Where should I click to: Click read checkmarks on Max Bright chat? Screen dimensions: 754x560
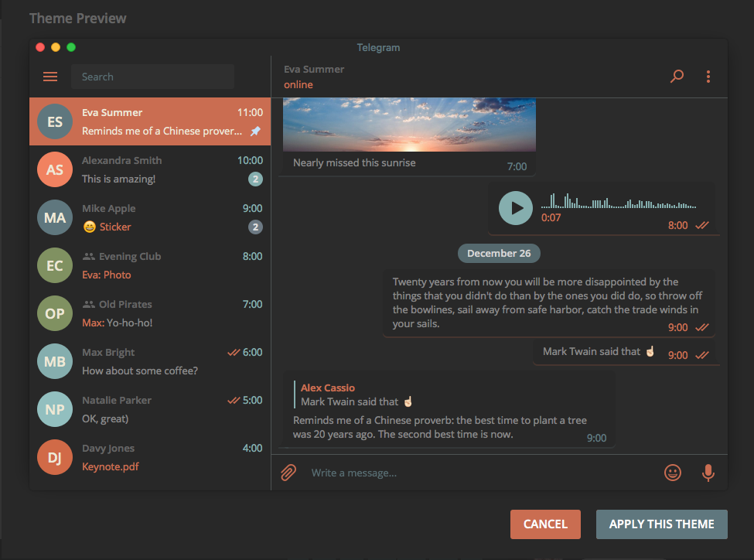click(x=234, y=352)
